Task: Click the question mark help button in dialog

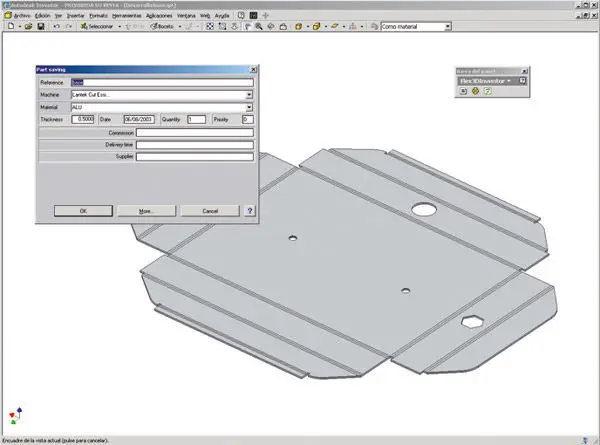Action: (x=249, y=211)
